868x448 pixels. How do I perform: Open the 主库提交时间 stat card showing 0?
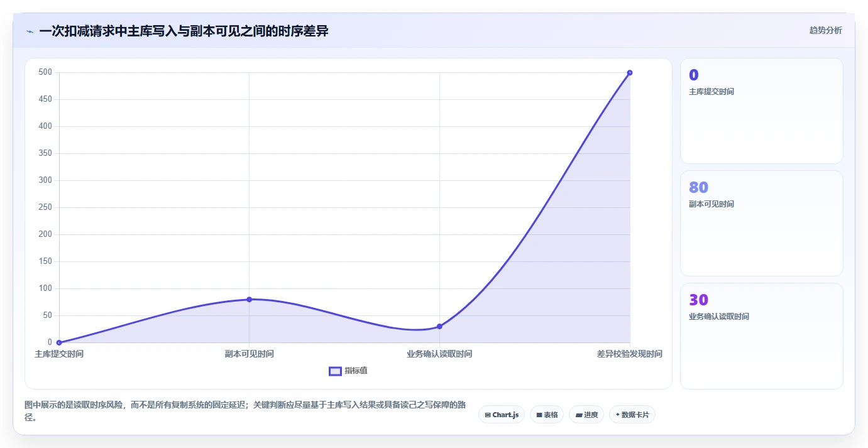pos(761,111)
